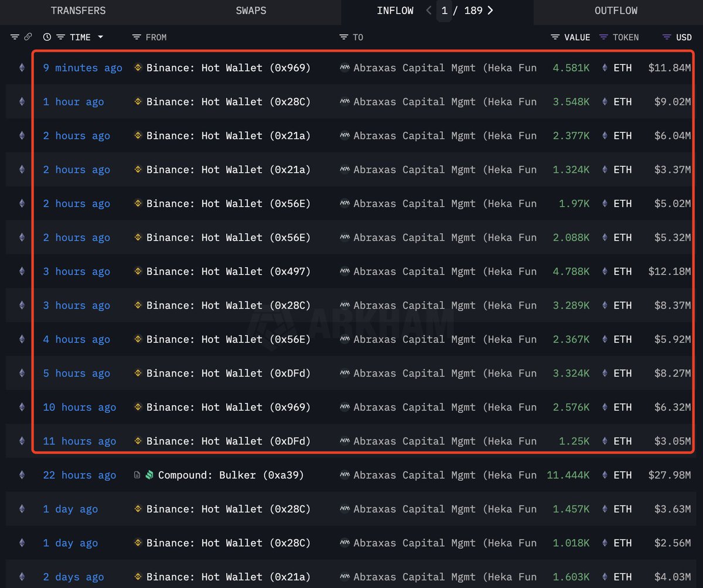Open Binance: Hot Wallet (0x969) details
703x588 pixels.
click(x=228, y=67)
